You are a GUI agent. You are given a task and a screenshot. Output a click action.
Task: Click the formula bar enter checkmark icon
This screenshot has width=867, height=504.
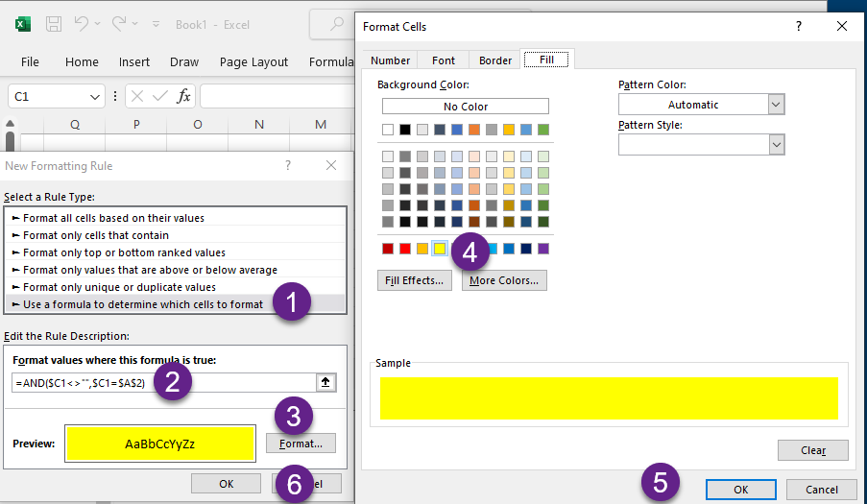[159, 96]
